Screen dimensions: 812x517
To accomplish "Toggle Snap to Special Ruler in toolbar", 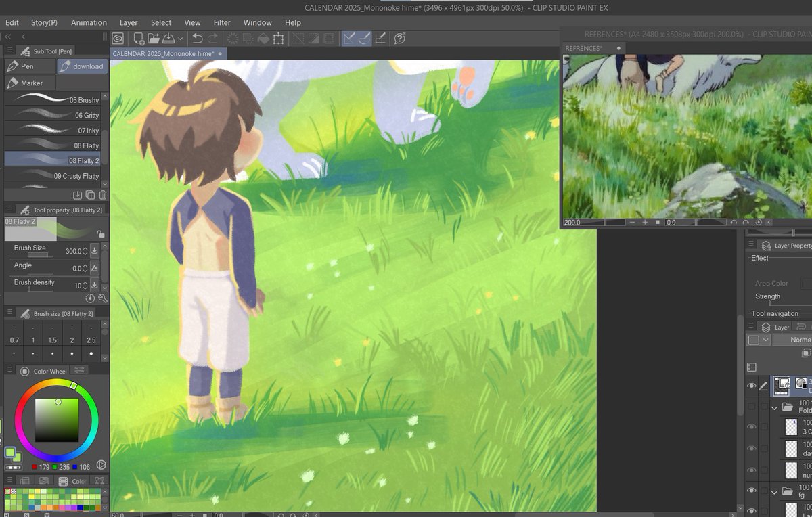I will click(364, 39).
